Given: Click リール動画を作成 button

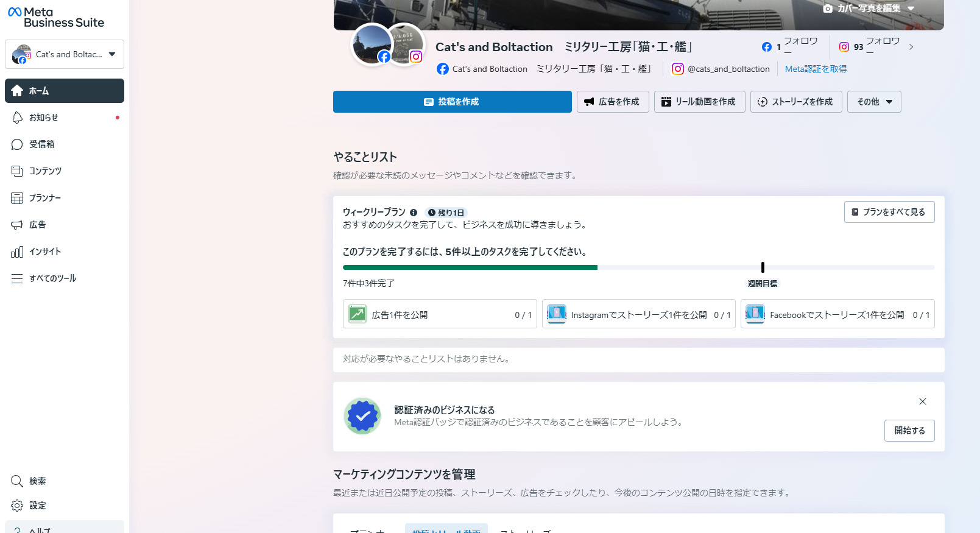Looking at the screenshot, I should point(700,102).
